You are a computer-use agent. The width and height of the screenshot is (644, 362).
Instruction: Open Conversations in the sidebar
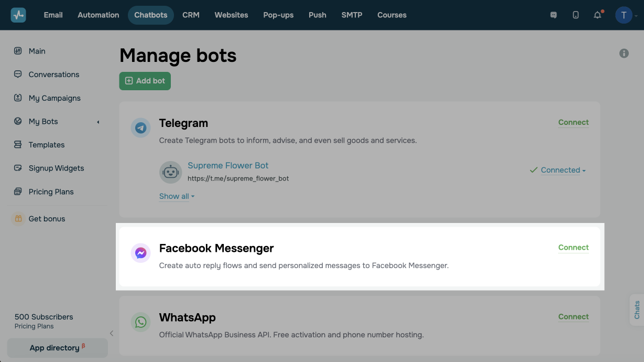click(x=54, y=74)
